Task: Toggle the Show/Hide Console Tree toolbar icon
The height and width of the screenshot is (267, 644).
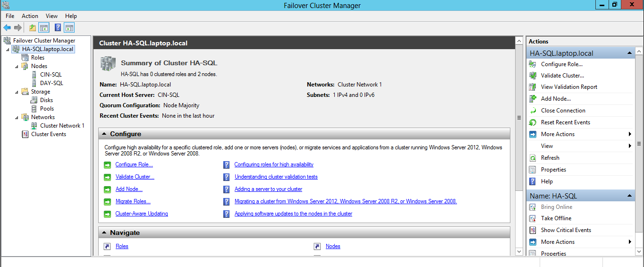Action: click(x=44, y=27)
